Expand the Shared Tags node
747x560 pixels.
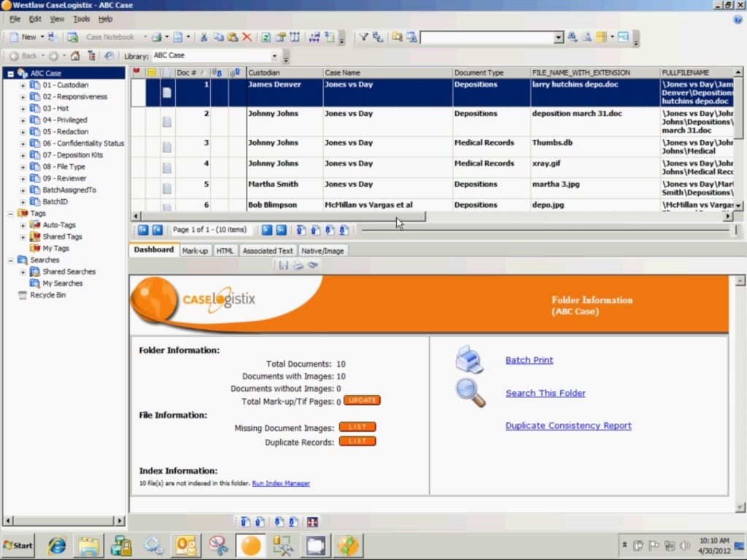pyautogui.click(x=23, y=237)
